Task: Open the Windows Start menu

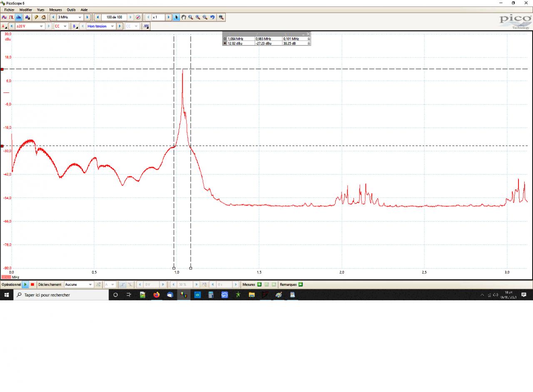Action: click(7, 295)
